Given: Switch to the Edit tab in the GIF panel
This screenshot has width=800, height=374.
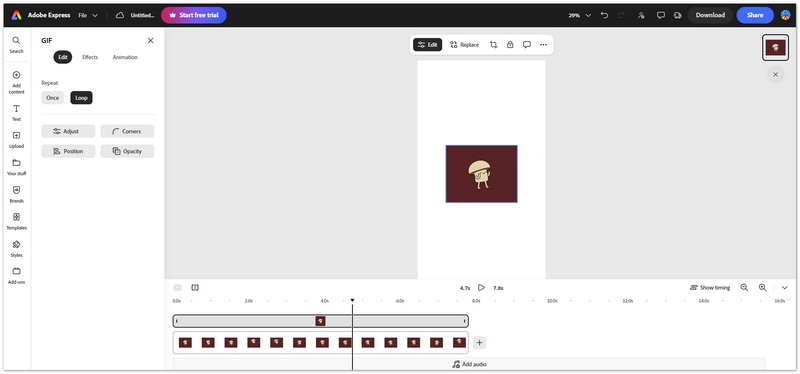Looking at the screenshot, I should (x=63, y=57).
